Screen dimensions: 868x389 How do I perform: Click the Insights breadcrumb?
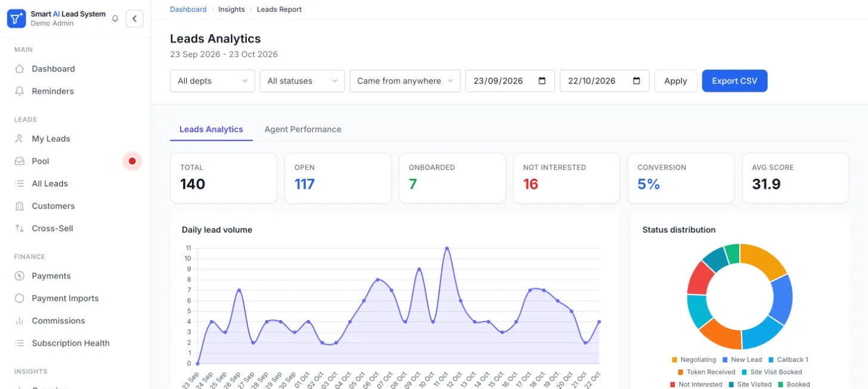coord(231,10)
